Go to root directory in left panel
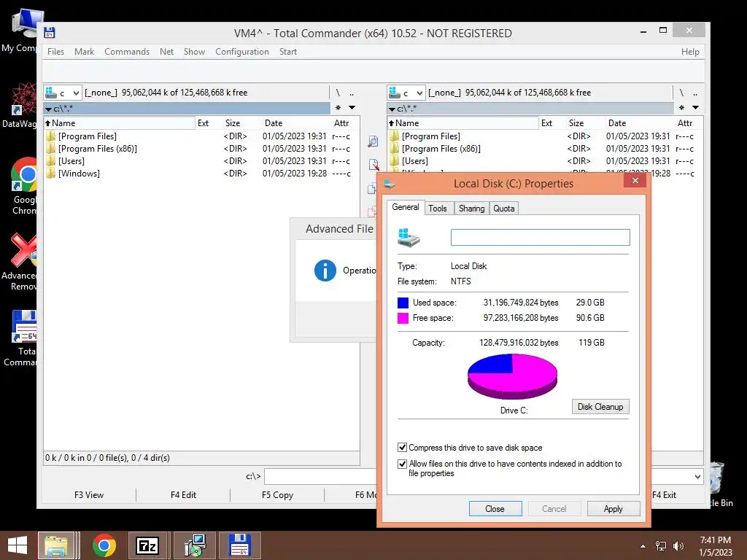This screenshot has width=747, height=560. click(x=338, y=93)
